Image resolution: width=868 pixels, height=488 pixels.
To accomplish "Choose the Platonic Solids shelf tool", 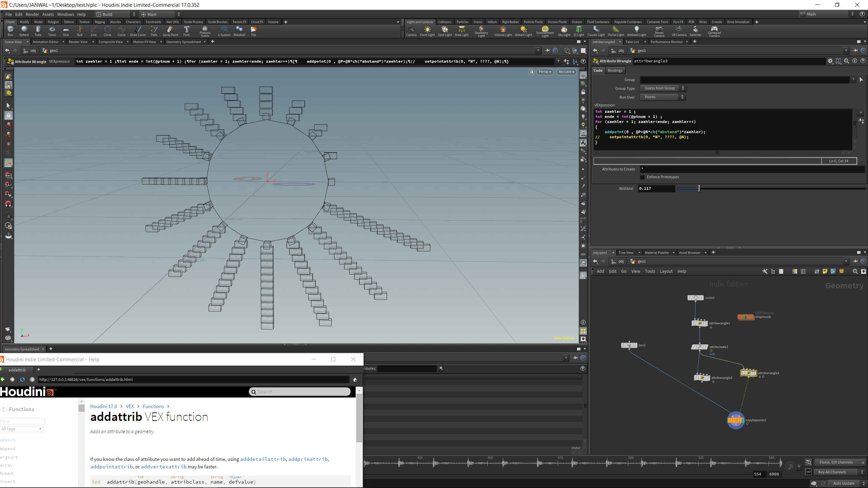I will pyautogui.click(x=205, y=31).
